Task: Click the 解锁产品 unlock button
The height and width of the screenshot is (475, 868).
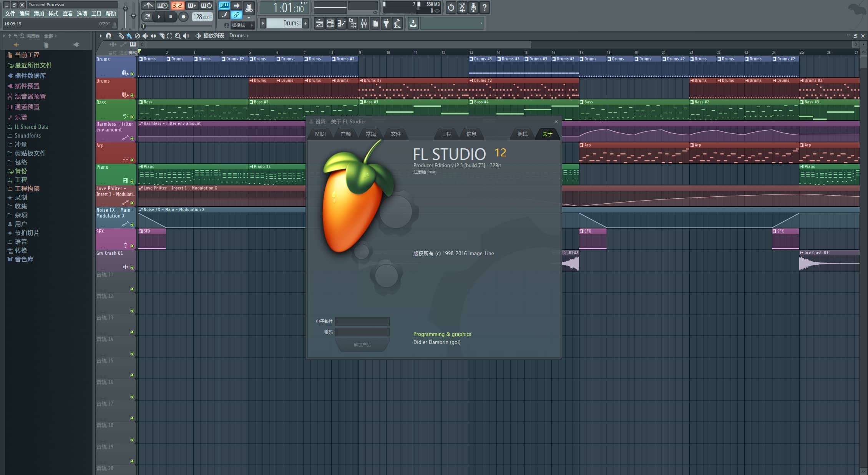Action: 362,345
